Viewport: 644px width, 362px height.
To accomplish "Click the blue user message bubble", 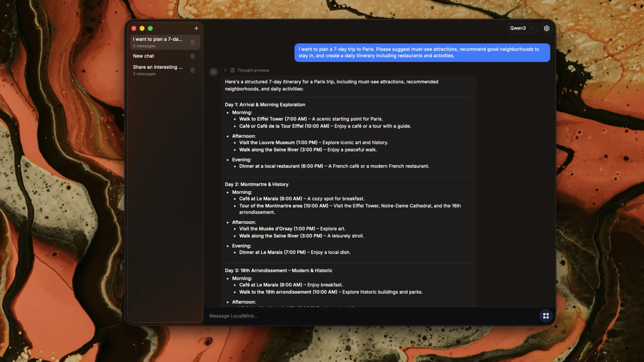I will pos(422,53).
